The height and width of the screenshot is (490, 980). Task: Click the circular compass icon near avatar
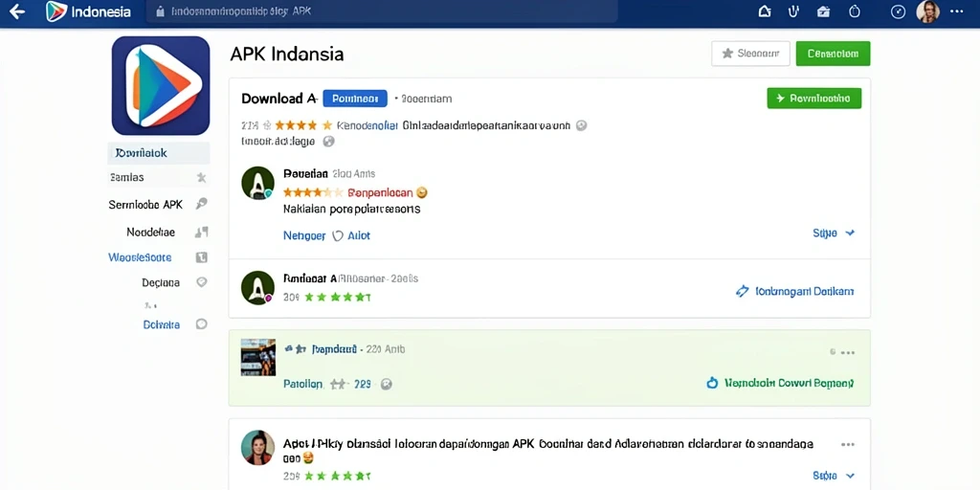(x=898, y=11)
